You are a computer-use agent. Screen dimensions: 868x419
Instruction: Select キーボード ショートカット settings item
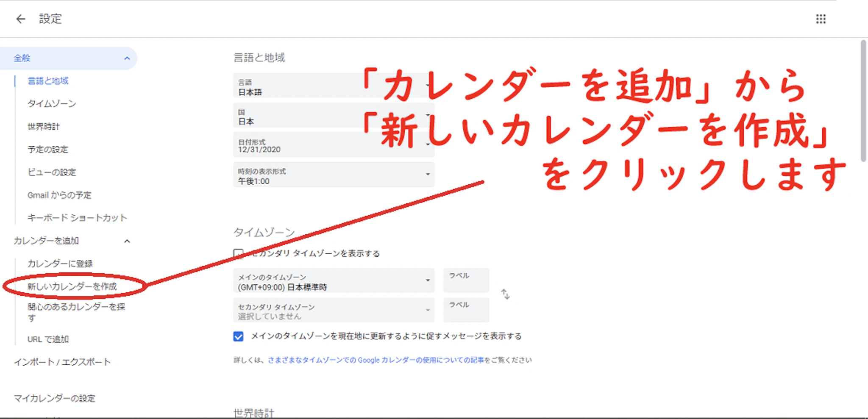[76, 217]
